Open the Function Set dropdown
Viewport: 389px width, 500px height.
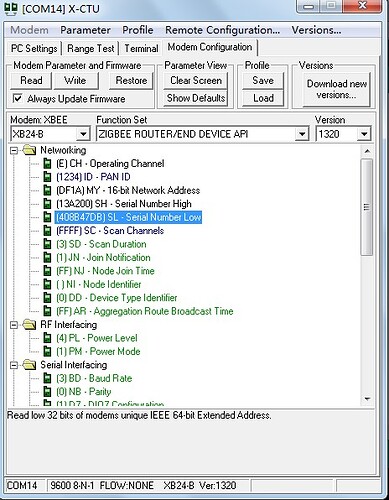click(x=302, y=134)
